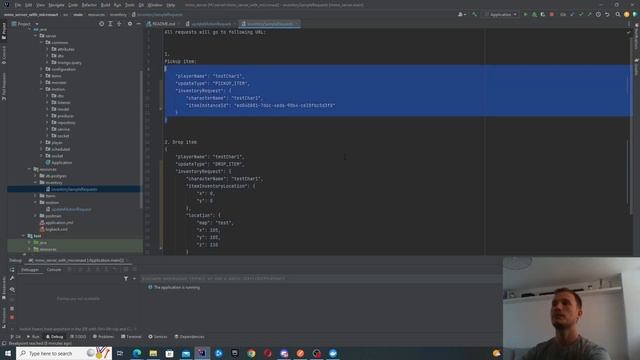
Task: Open the View menu
Action: tap(40, 5)
